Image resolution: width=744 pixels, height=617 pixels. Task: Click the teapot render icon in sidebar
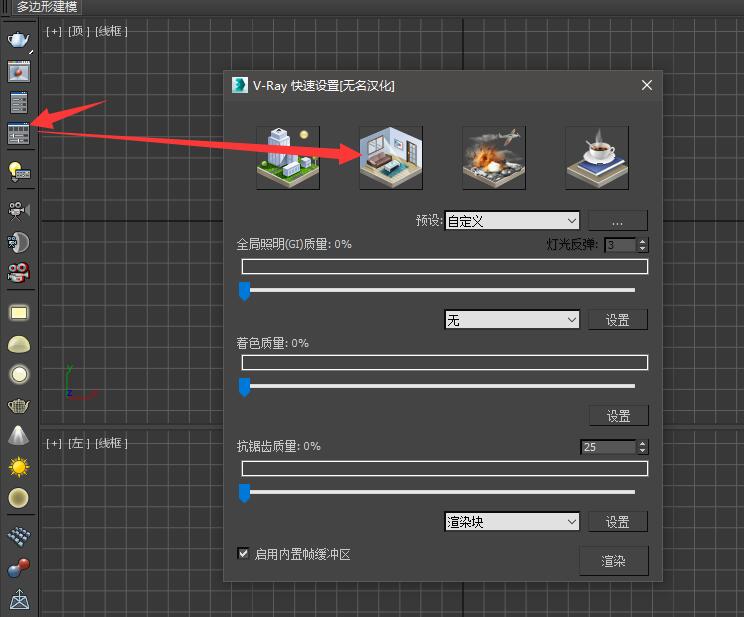pos(19,40)
